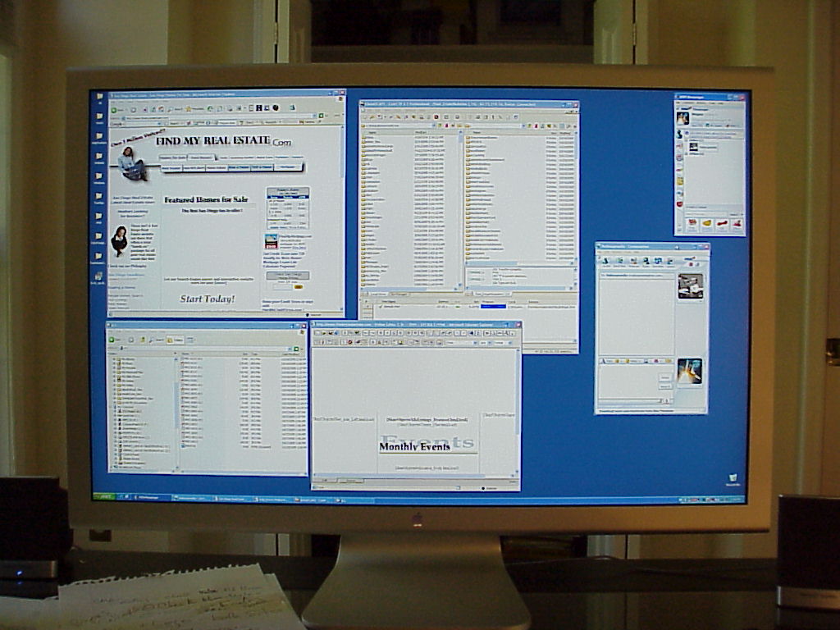
Task: Click the green Go button beside IE address bar
Action: tap(321, 116)
